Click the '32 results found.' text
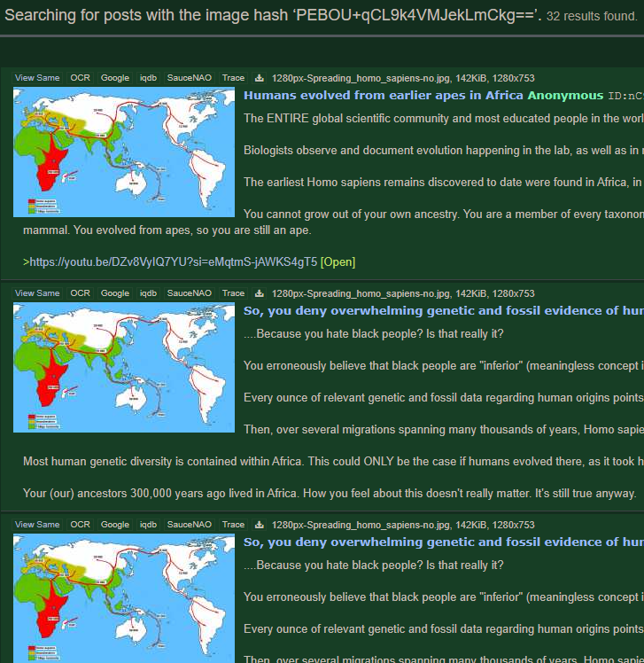The height and width of the screenshot is (663, 644). click(592, 16)
